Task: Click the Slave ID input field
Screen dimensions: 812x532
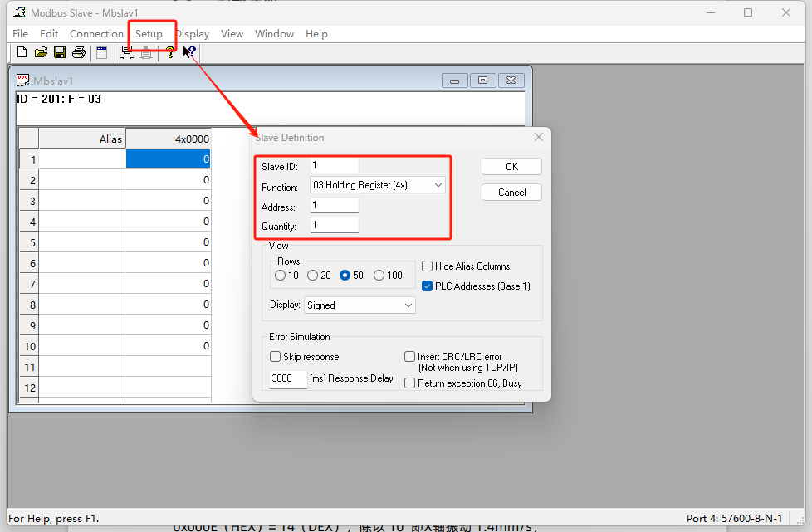Action: tap(335, 165)
